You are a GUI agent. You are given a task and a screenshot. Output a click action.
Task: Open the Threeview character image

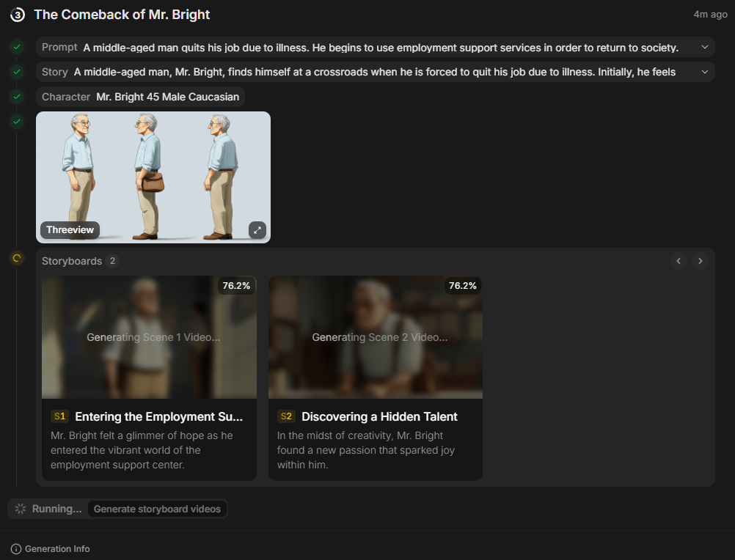pyautogui.click(x=153, y=177)
